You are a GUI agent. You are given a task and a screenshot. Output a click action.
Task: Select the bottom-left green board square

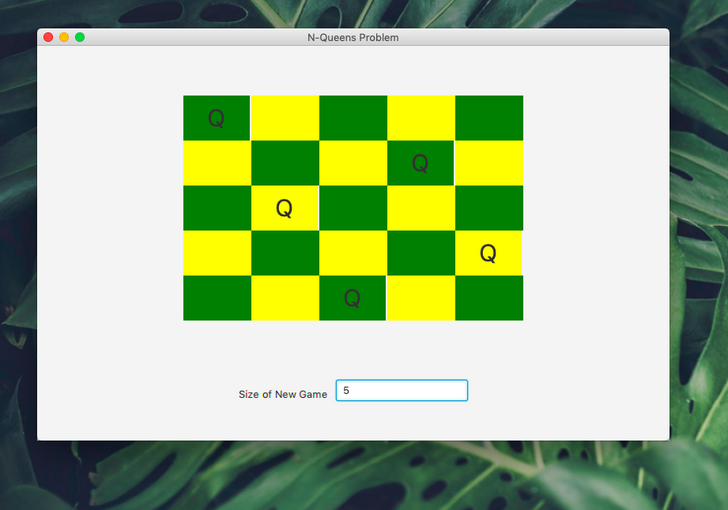point(217,298)
